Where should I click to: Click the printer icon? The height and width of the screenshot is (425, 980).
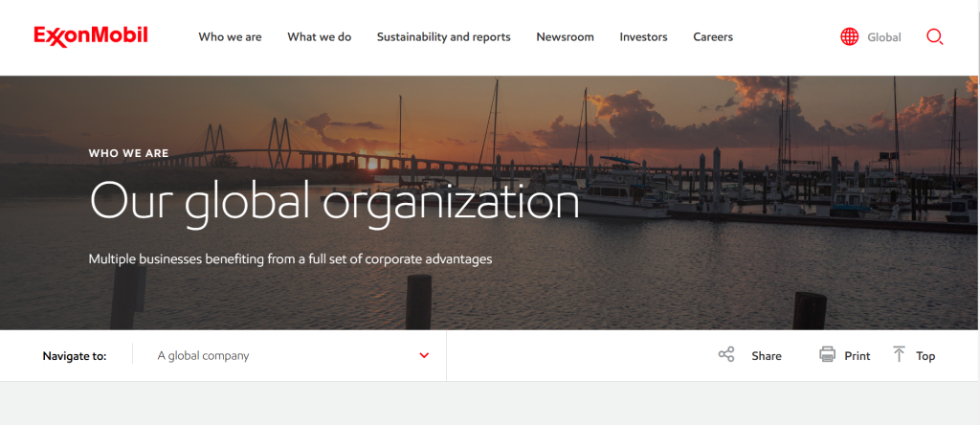(828, 355)
